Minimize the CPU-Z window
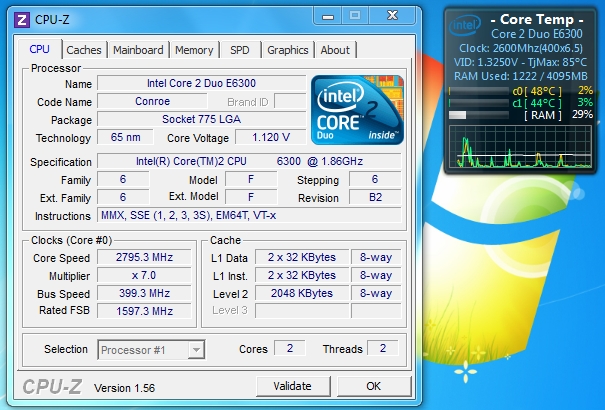The height and width of the screenshot is (410, 605). (328, 16)
